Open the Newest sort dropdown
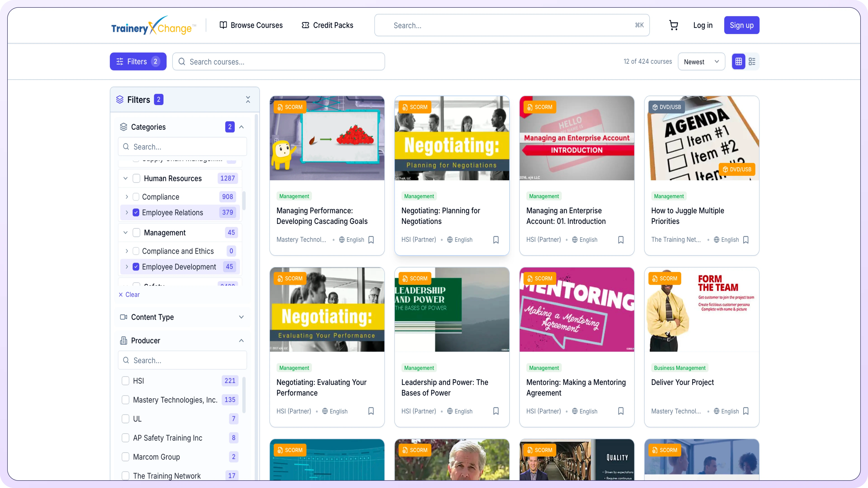Screen dimensions: 868x488 point(701,62)
